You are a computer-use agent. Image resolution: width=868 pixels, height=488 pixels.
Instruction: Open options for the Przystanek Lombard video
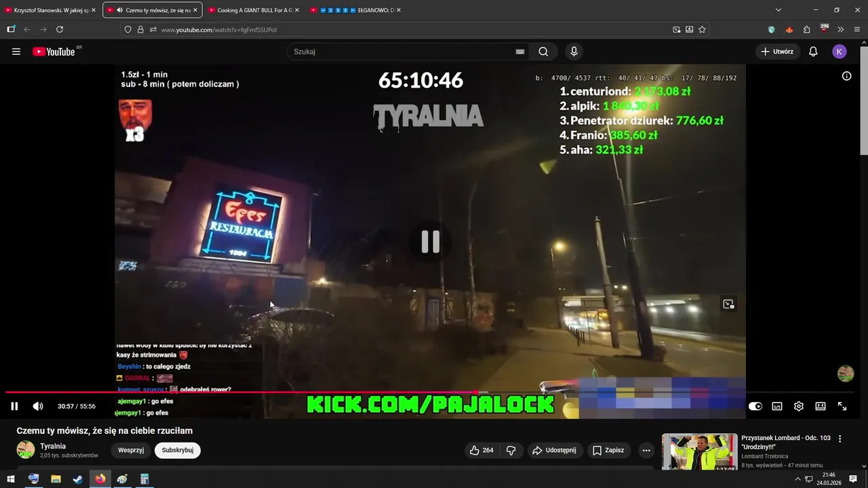coord(840,439)
